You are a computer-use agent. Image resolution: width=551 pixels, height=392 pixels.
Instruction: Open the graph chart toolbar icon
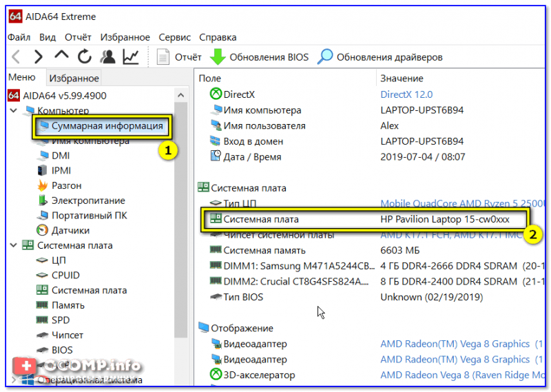click(x=131, y=56)
